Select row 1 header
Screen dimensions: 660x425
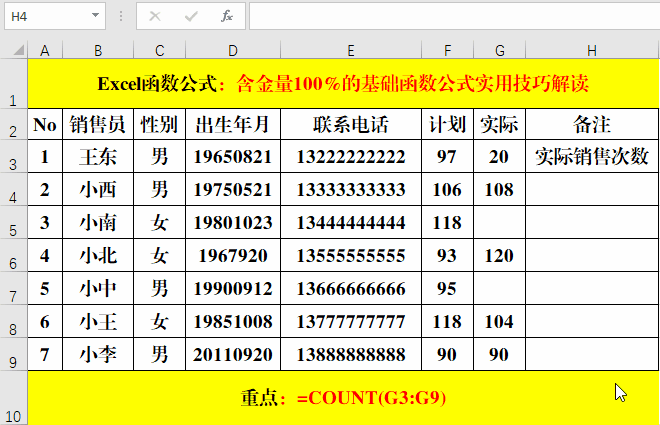tap(13, 84)
